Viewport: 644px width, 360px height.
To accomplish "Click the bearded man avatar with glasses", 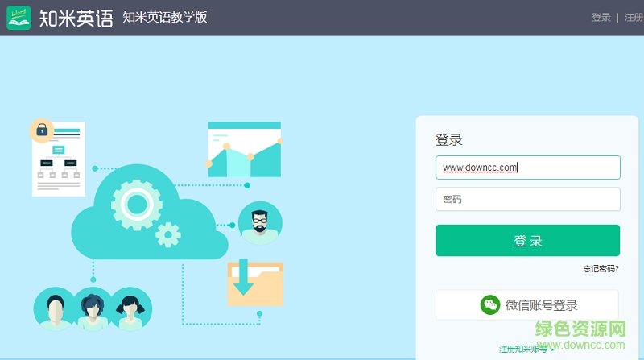I will 260,223.
